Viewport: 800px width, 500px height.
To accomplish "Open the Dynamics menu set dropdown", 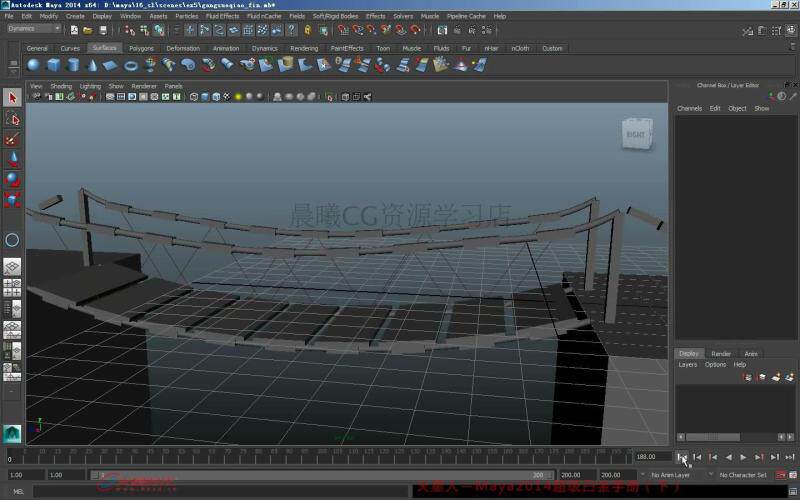I will point(34,29).
